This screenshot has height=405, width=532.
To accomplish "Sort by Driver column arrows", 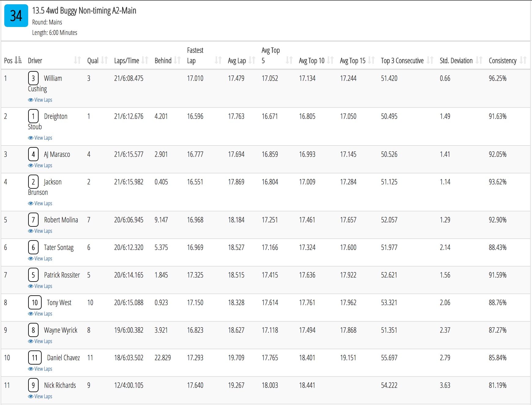I will click(x=77, y=60).
